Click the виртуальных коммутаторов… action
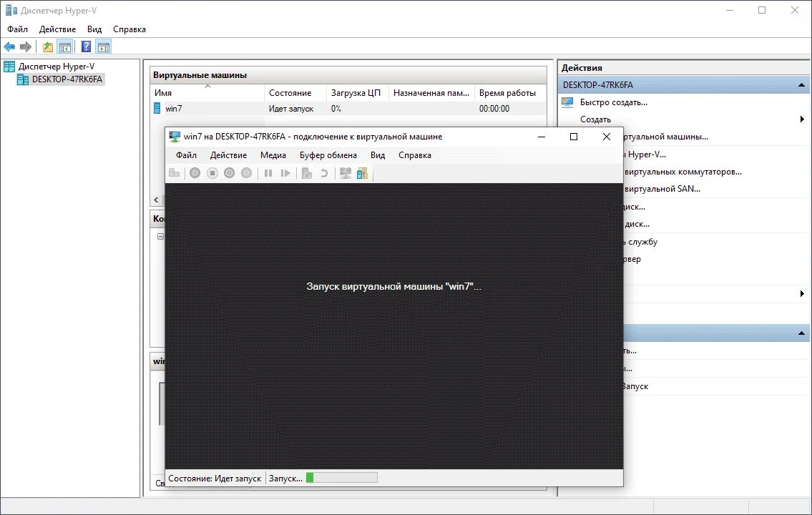 683,172
